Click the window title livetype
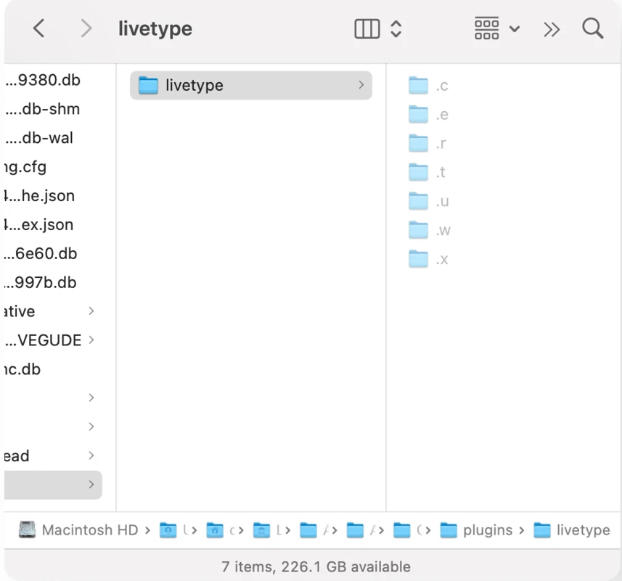622x581 pixels. pos(155,29)
